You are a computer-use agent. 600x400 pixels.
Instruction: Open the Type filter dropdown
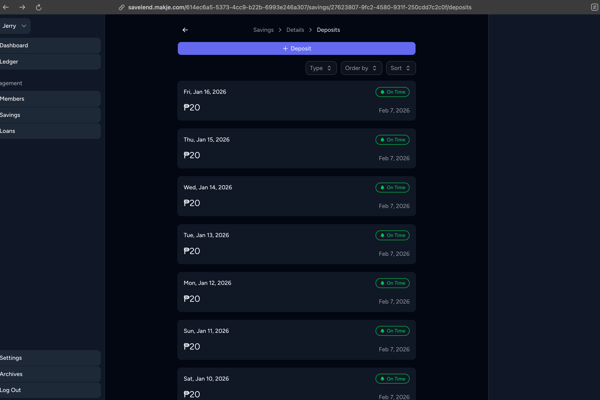coord(321,68)
